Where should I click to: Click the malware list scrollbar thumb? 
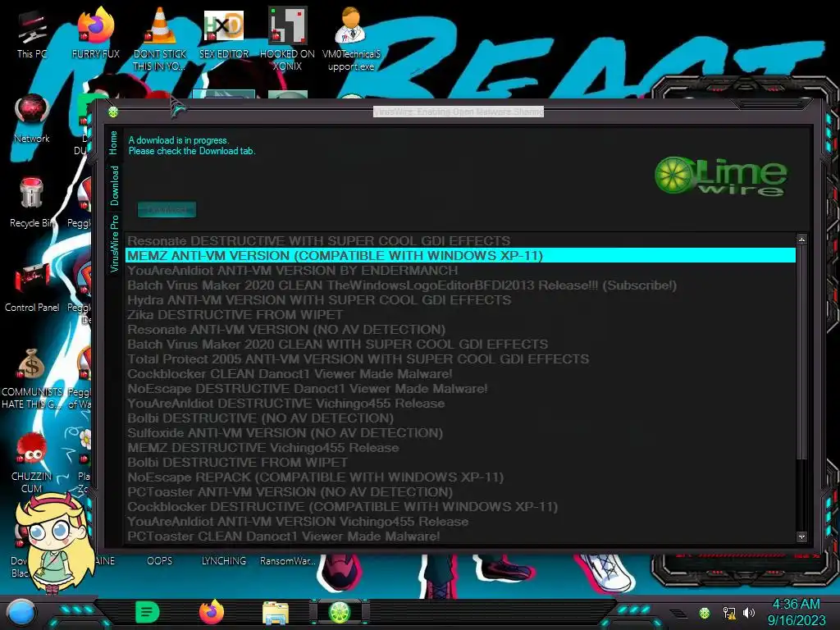click(x=801, y=352)
